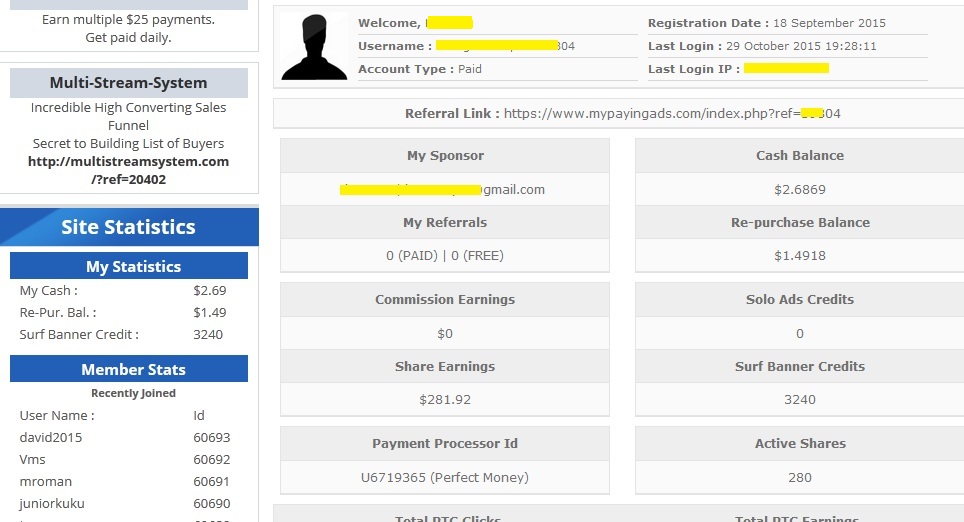Screen dimensions: 964x522
Task: Click the Cash Balance header cell
Action: pyautogui.click(x=800, y=156)
